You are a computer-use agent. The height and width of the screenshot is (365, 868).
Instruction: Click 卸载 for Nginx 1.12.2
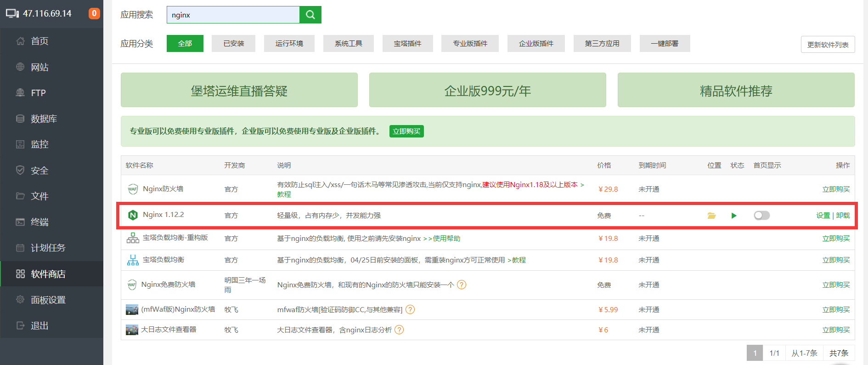point(843,215)
